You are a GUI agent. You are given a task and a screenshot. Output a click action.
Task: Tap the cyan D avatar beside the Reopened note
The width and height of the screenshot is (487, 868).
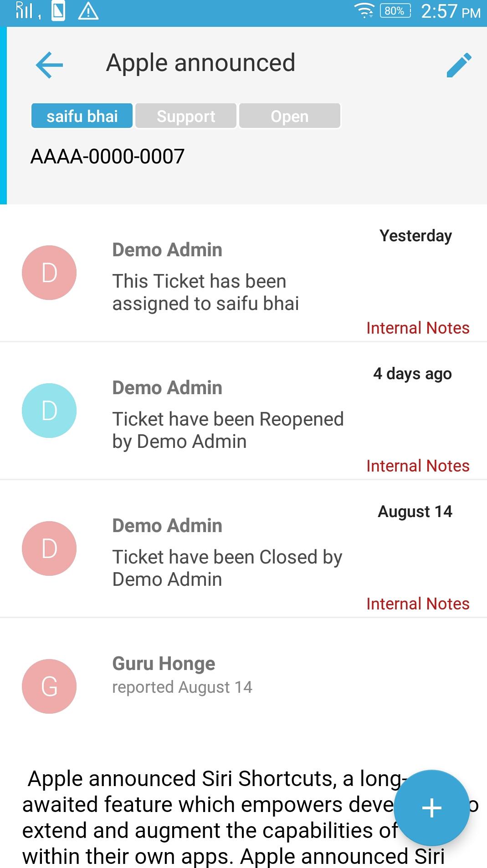pos(49,411)
